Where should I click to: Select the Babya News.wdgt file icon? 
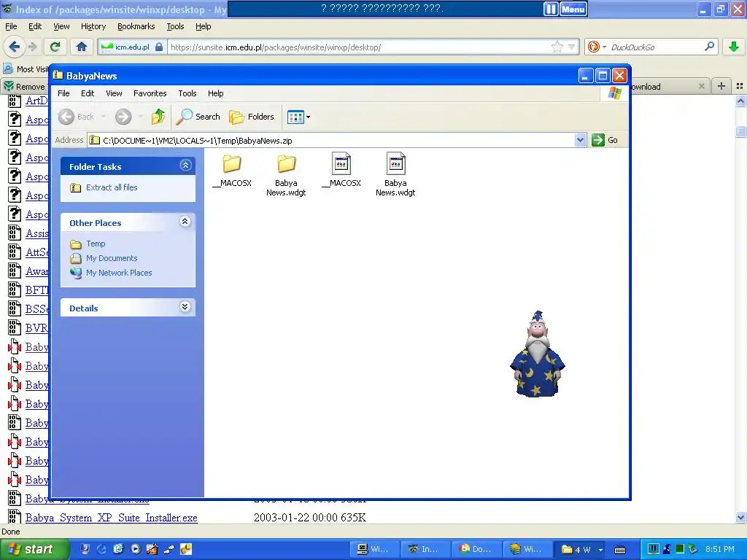396,163
